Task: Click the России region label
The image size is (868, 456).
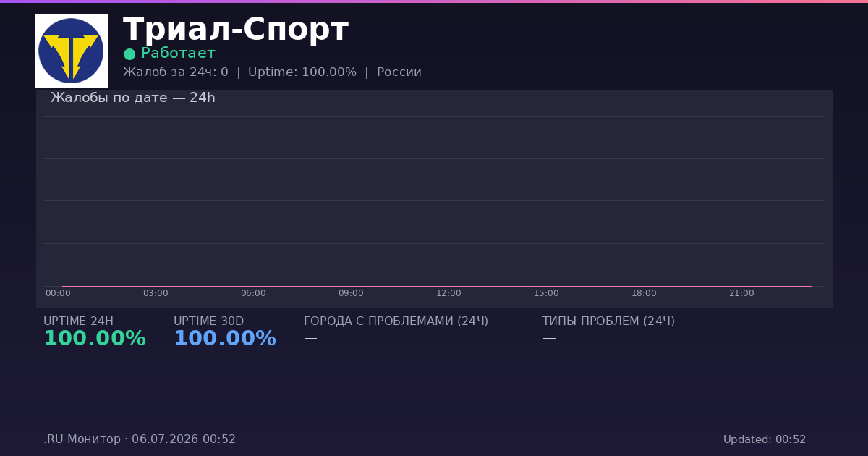Action: 399,72
